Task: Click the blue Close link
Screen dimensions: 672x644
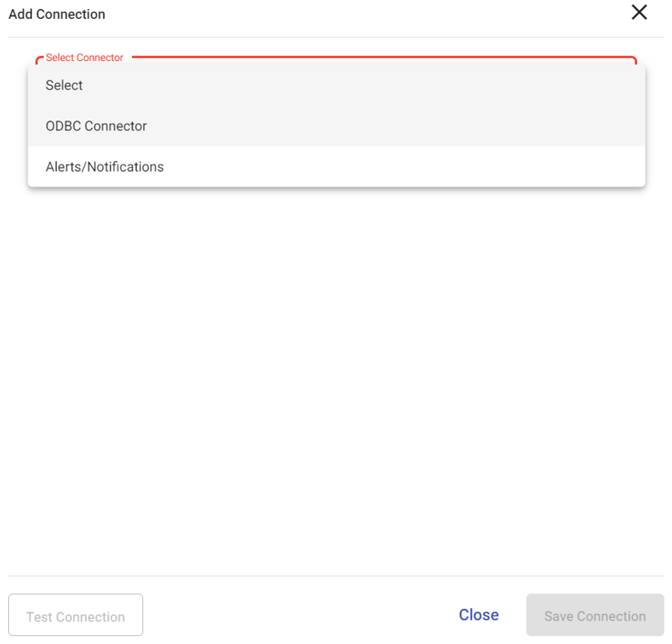Action: coord(478,615)
